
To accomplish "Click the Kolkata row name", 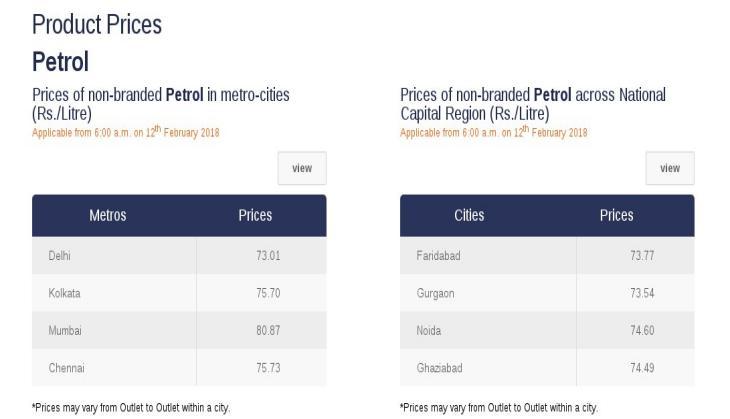I will pos(64,293).
